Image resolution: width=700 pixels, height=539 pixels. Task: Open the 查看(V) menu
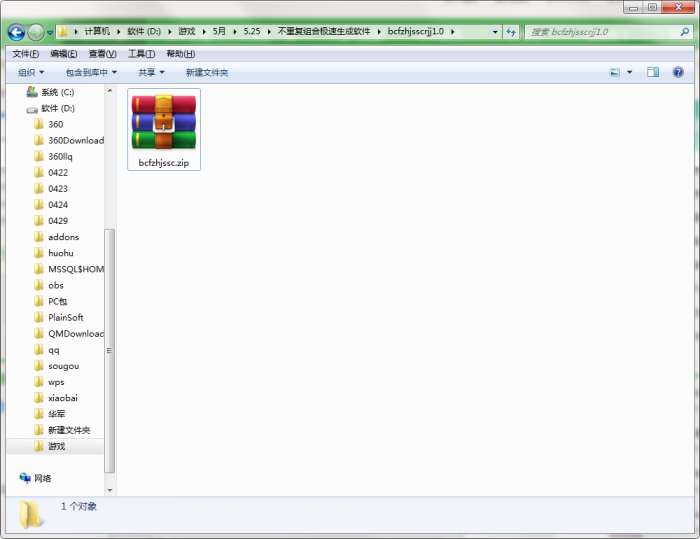point(103,54)
